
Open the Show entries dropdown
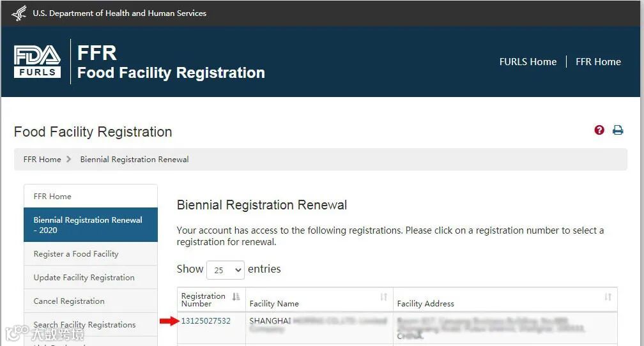226,270
